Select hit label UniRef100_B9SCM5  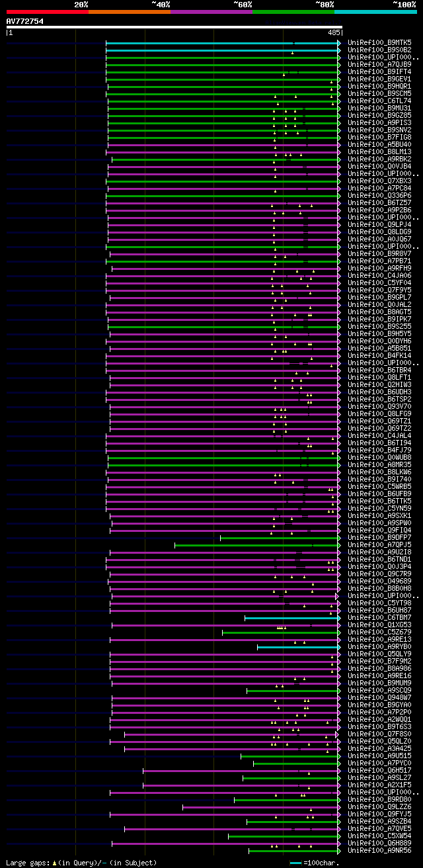(379, 93)
